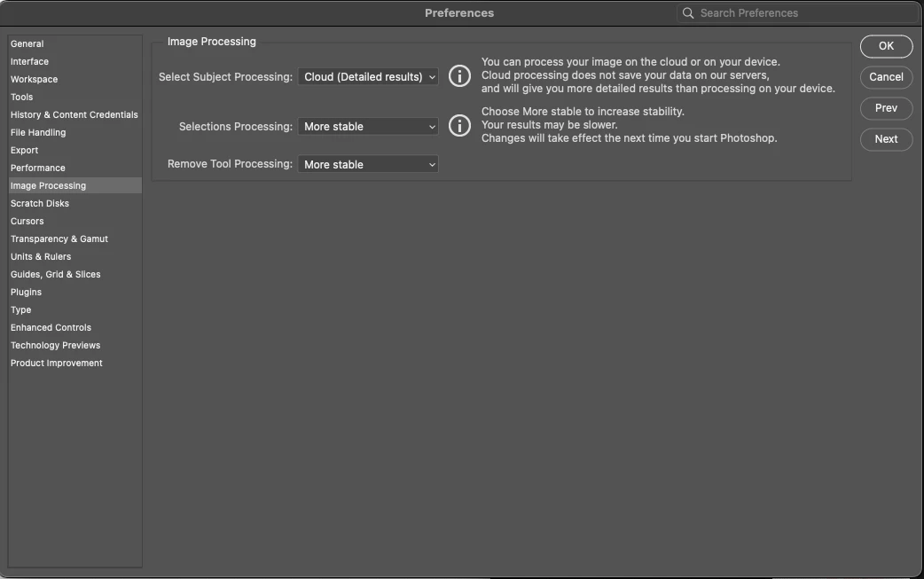Select Plugins in the sidebar
This screenshot has height=579, width=924.
pos(74,292)
